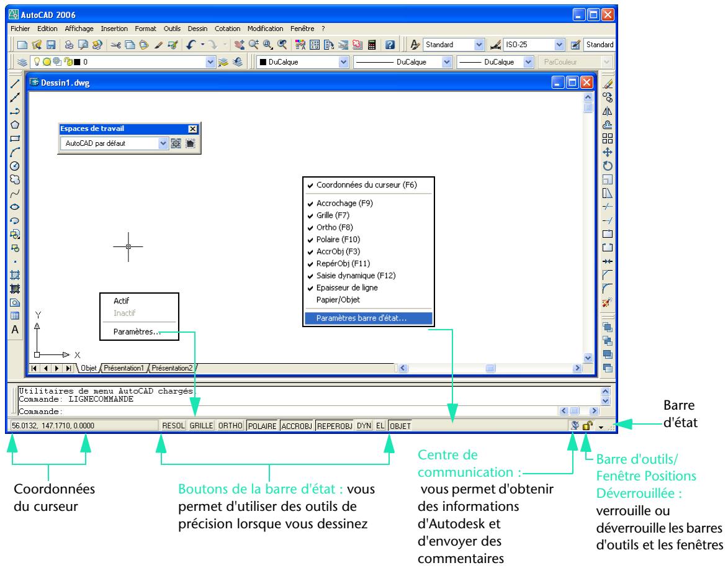
Task: Click the Undo arrow icon
Action: pos(191,45)
